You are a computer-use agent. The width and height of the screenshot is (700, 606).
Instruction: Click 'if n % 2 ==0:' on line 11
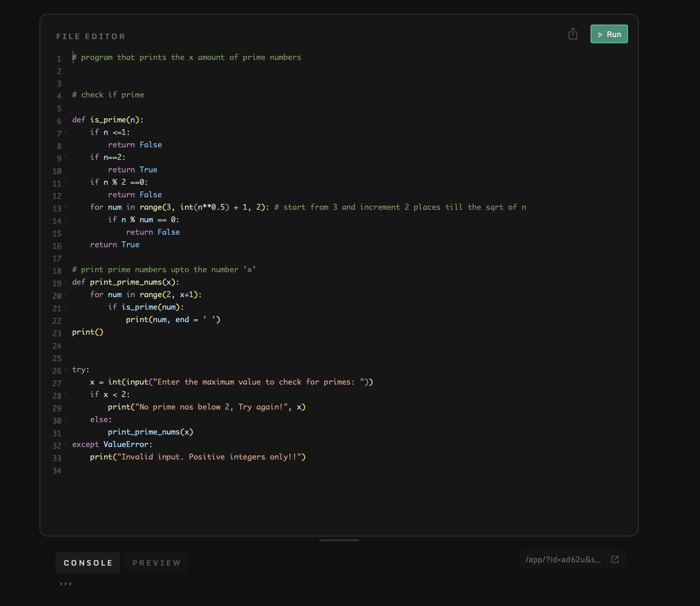pyautogui.click(x=119, y=182)
